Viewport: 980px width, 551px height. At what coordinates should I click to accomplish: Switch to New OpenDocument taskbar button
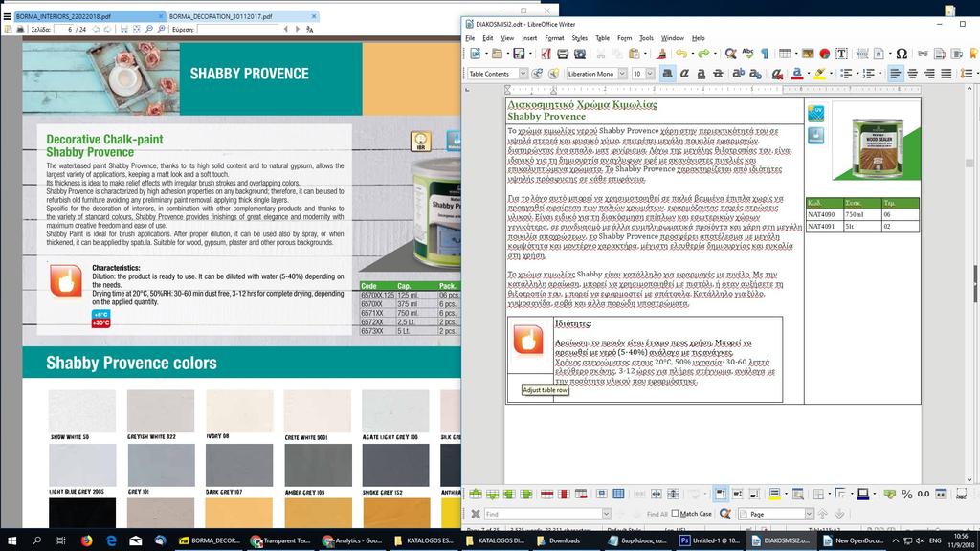854,541
